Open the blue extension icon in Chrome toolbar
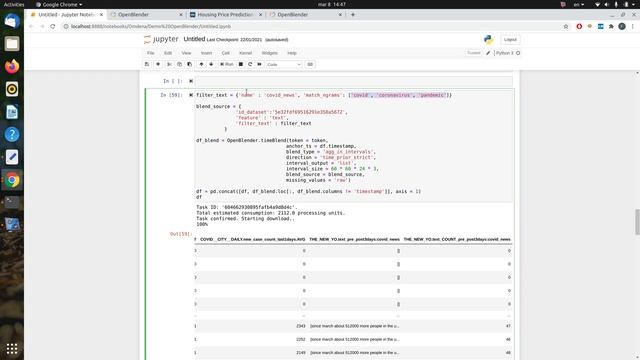Viewport: 640px width, 360px height. tap(600, 26)
